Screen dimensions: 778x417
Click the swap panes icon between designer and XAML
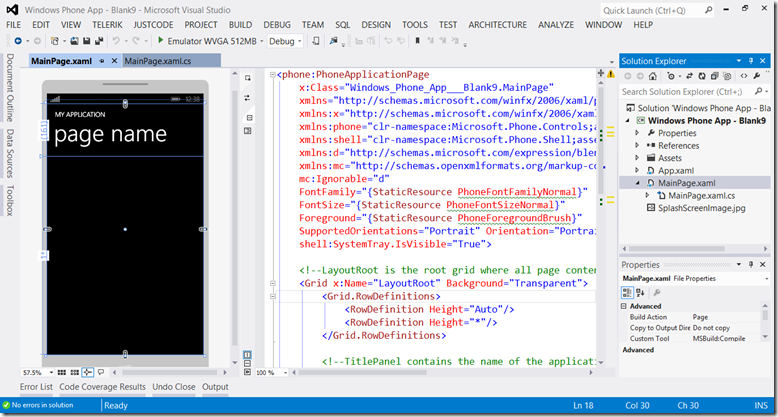(x=247, y=98)
